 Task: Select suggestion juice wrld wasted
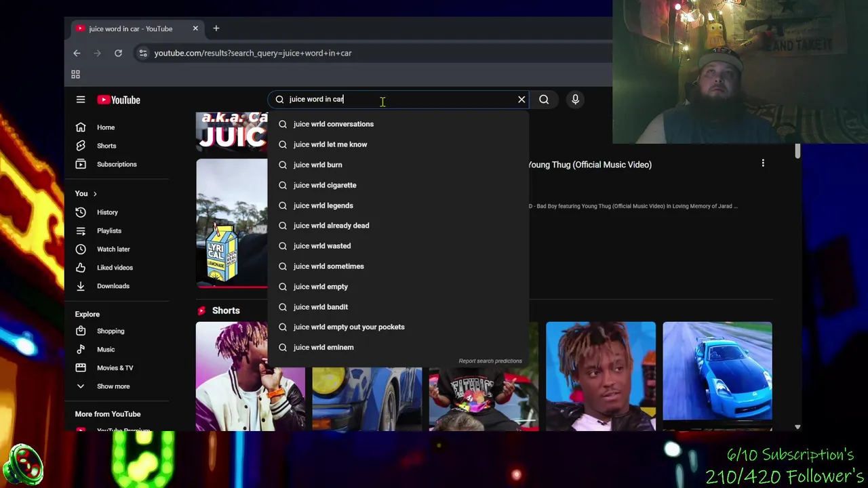(399, 246)
